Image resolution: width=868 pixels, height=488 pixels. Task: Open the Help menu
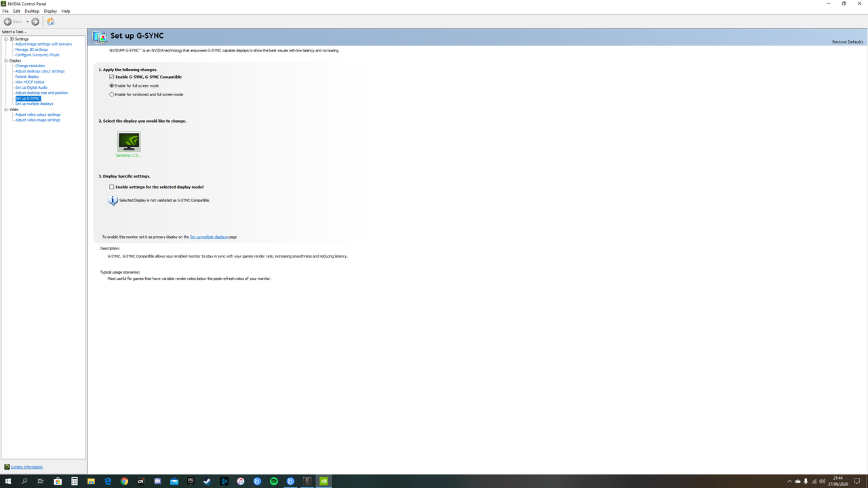pos(66,12)
